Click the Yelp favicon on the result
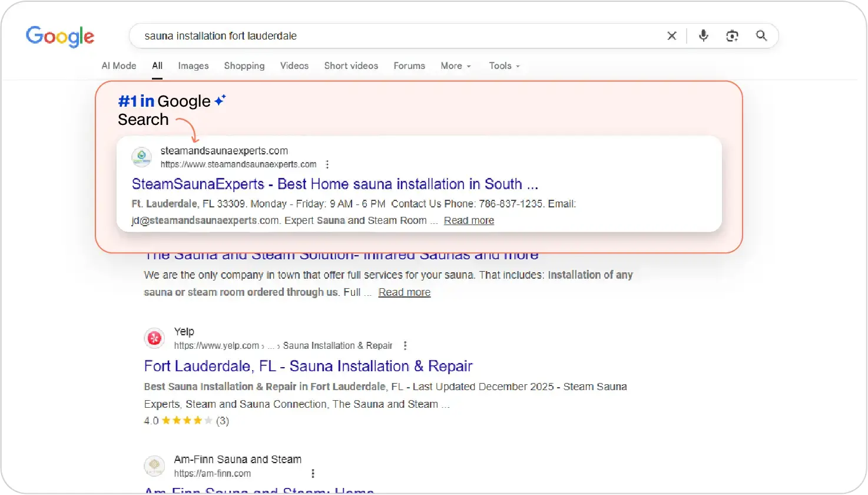Image resolution: width=868 pixels, height=495 pixels. pos(154,338)
